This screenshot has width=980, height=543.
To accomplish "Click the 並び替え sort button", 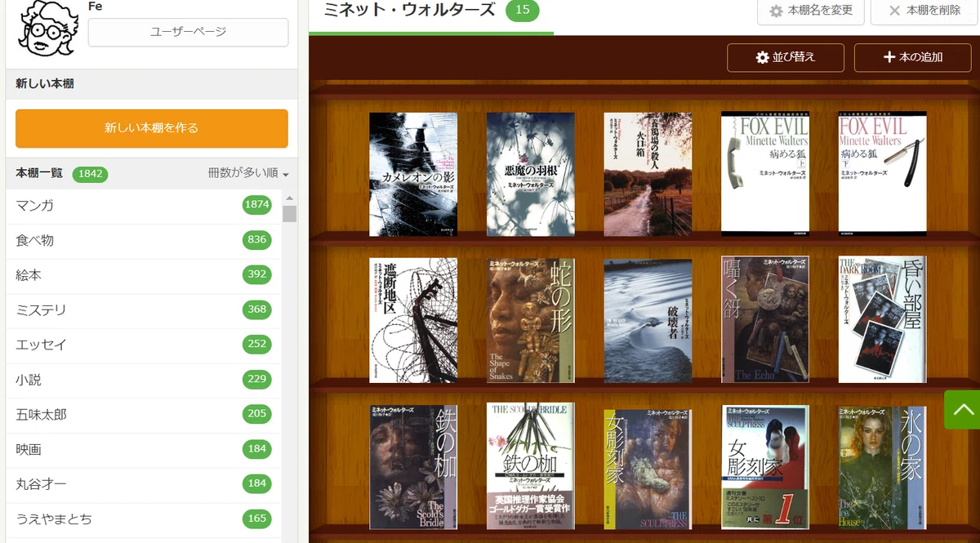I will pos(786,57).
